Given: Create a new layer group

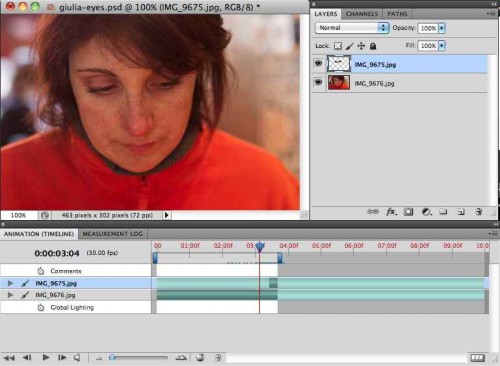Looking at the screenshot, I should [443, 212].
